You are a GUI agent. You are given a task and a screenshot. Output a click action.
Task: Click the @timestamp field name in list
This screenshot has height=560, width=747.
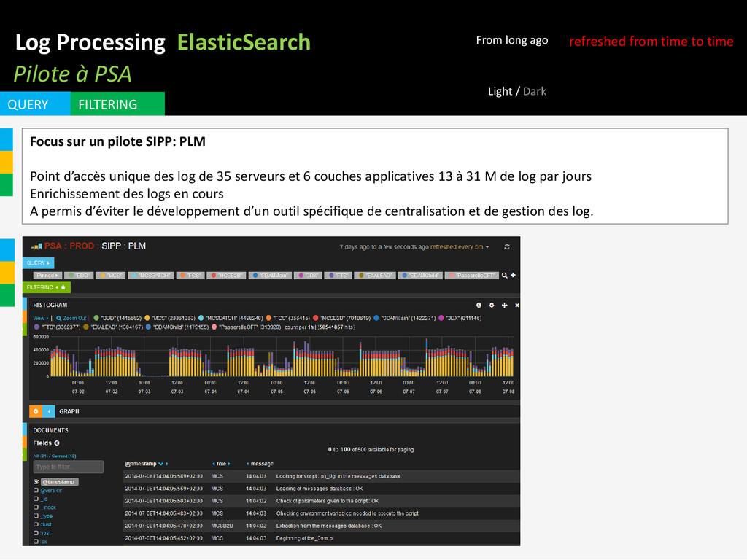pyautogui.click(x=60, y=482)
